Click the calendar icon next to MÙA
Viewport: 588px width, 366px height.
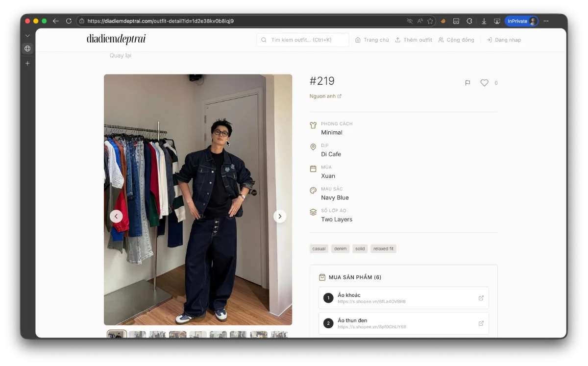coord(313,168)
